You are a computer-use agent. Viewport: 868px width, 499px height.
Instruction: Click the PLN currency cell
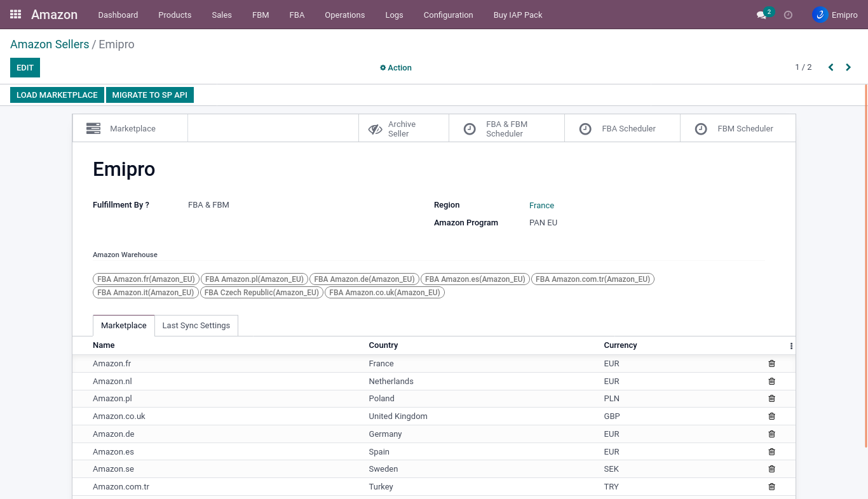pos(611,399)
